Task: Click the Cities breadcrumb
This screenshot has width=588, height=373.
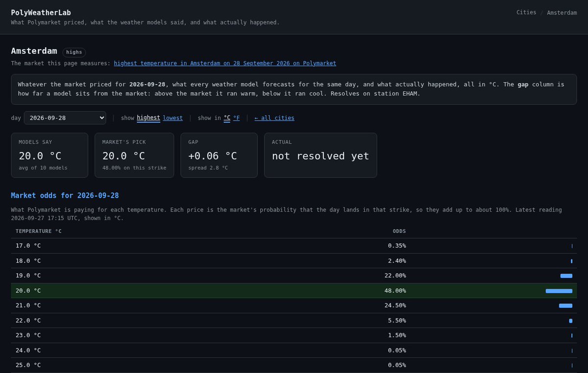Action: [x=526, y=12]
